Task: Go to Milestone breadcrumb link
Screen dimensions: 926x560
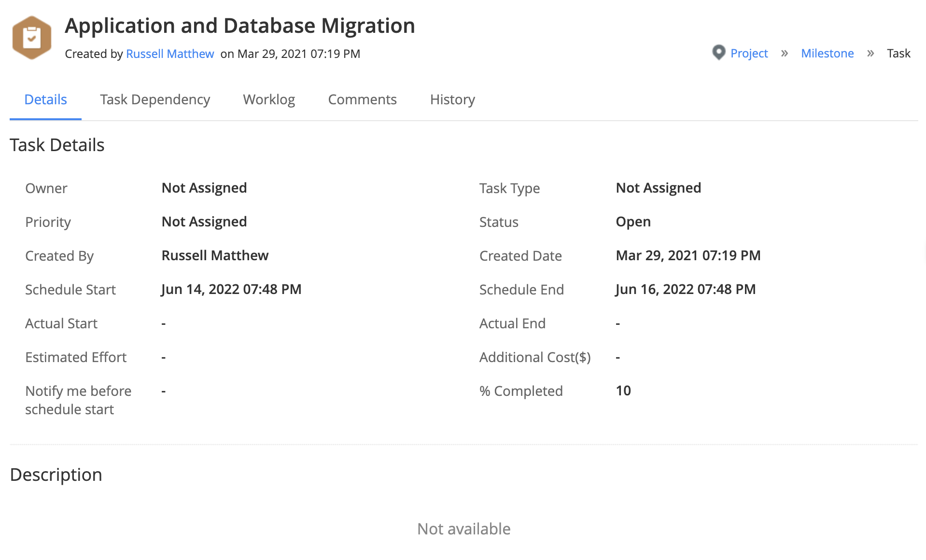Action: (827, 53)
